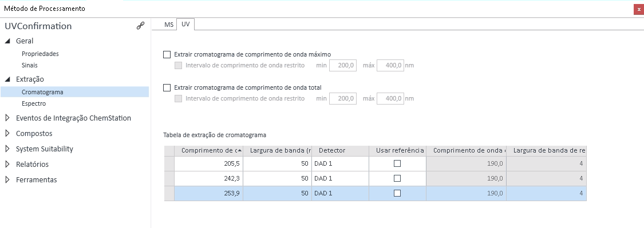Select the row header of the 205,5 row

pyautogui.click(x=169, y=163)
